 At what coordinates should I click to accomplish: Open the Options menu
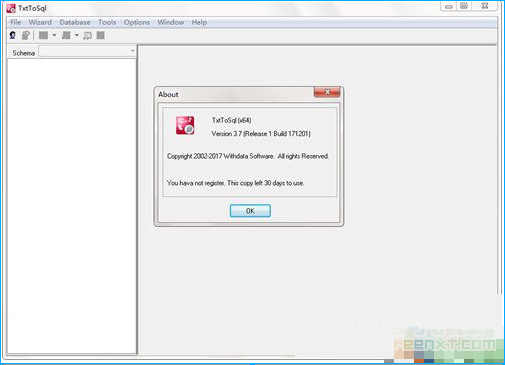[137, 22]
